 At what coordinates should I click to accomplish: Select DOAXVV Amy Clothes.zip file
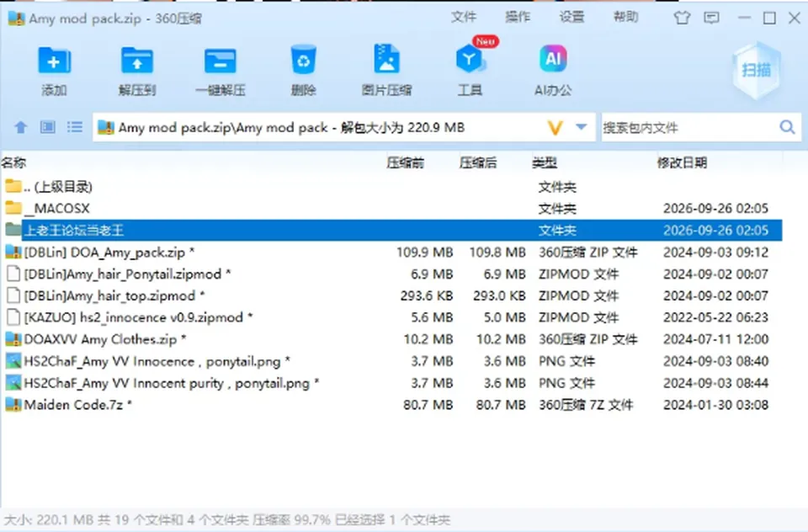coord(391,339)
